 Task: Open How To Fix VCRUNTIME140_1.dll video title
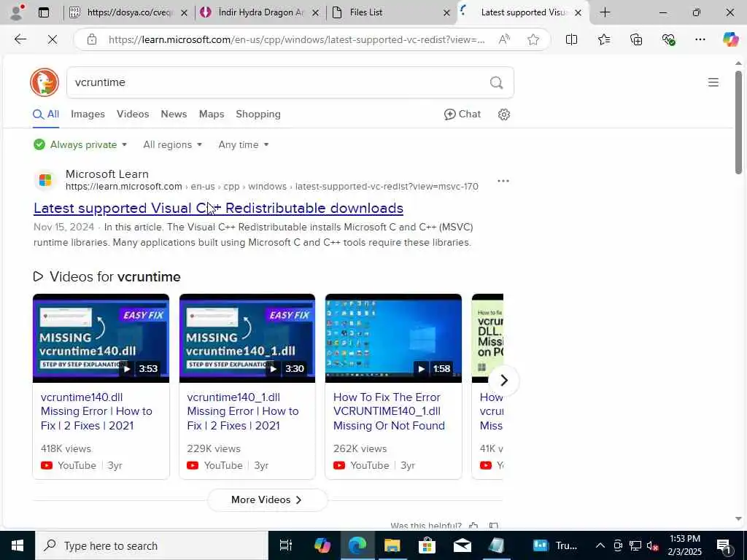pyautogui.click(x=389, y=411)
